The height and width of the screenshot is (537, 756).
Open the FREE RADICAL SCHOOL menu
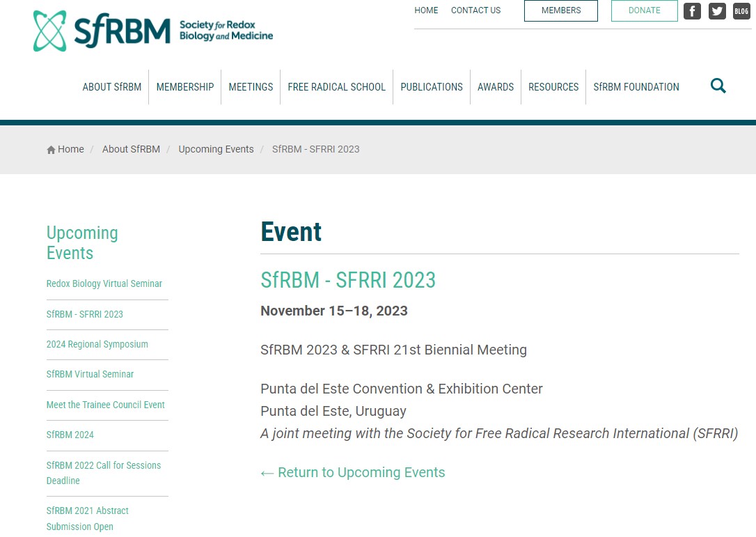tap(336, 87)
